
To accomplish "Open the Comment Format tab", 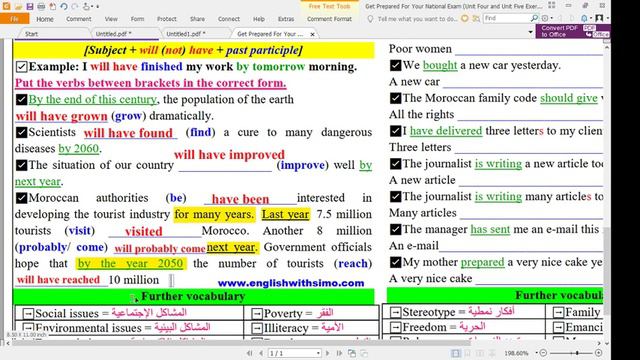I will click(x=329, y=19).
